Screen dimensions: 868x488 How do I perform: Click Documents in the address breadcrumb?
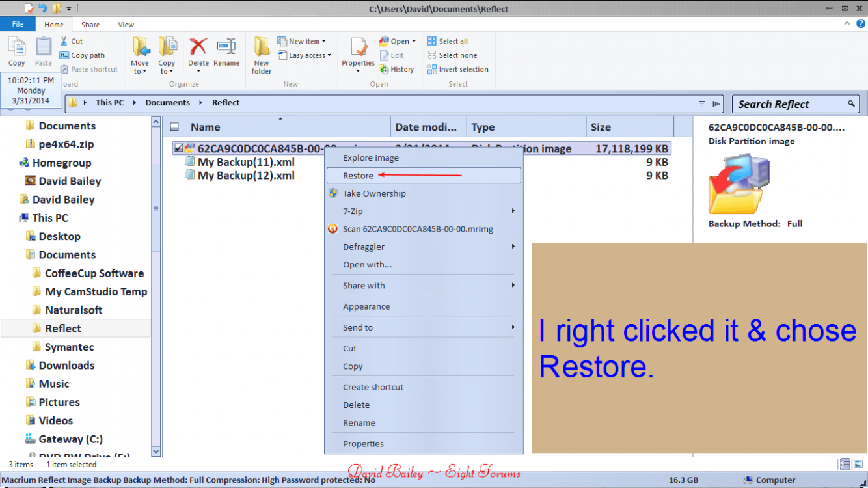[167, 103]
